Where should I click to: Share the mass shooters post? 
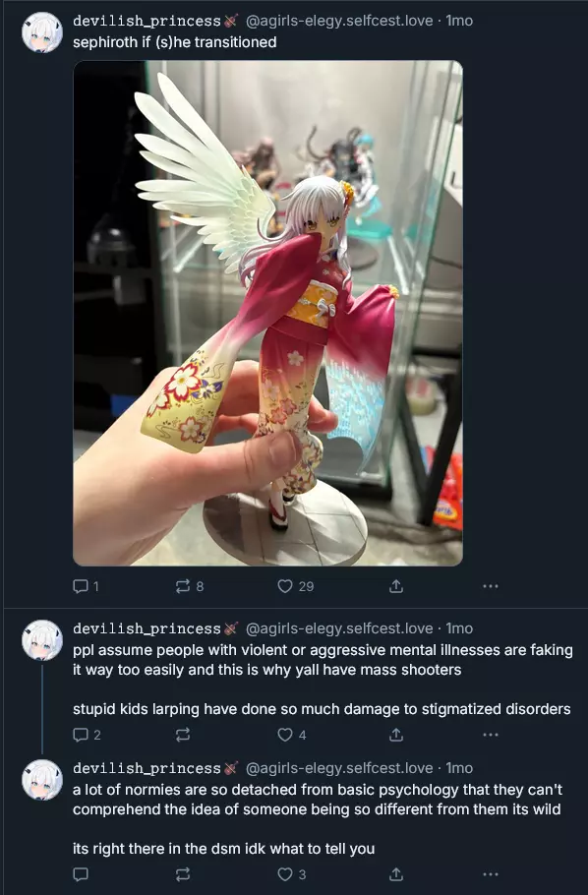(396, 735)
